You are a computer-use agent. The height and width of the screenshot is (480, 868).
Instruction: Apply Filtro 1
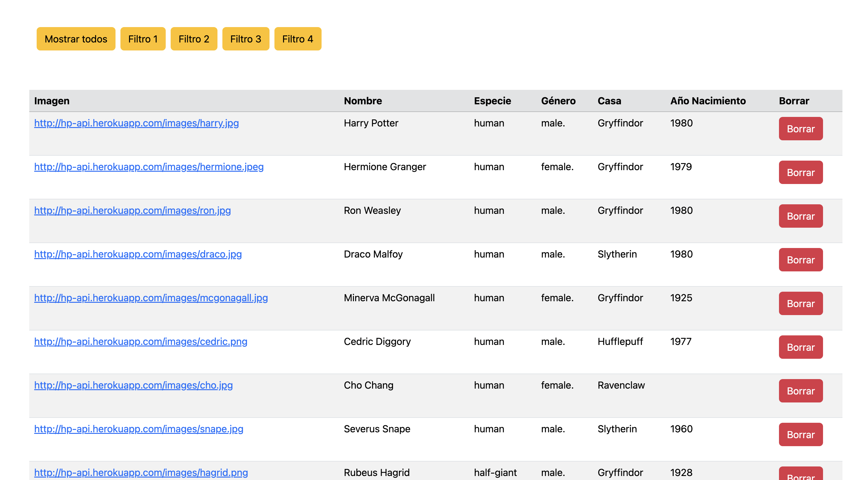tap(143, 39)
